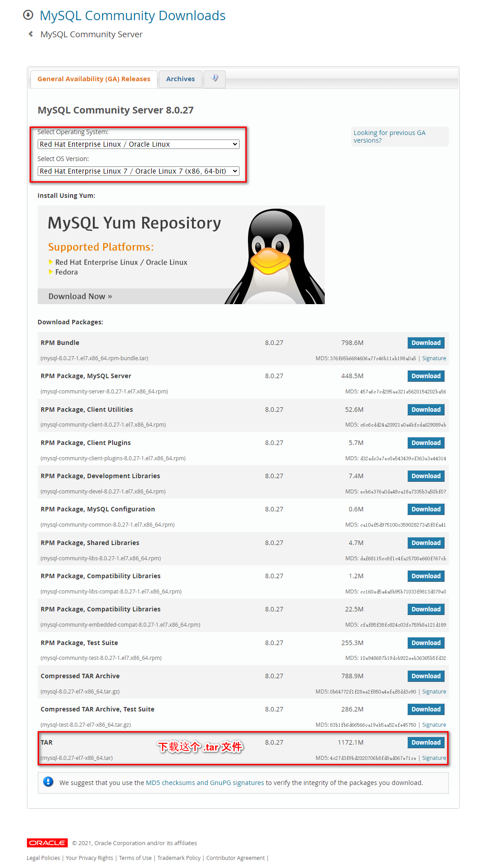Download RPM Package, MySQL Server
This screenshot has width=484, height=868.
pos(426,376)
